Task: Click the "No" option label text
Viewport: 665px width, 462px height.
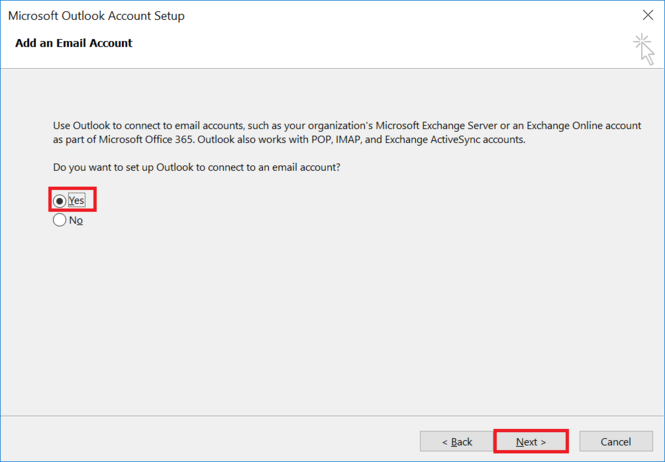Action: point(76,220)
